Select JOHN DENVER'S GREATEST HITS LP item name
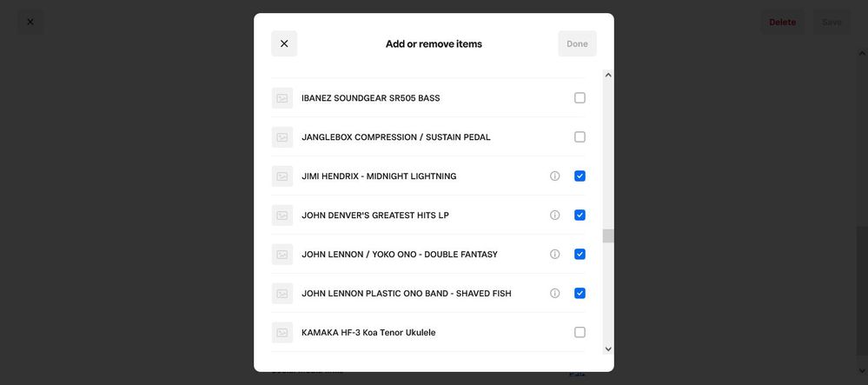868x385 pixels. [375, 215]
